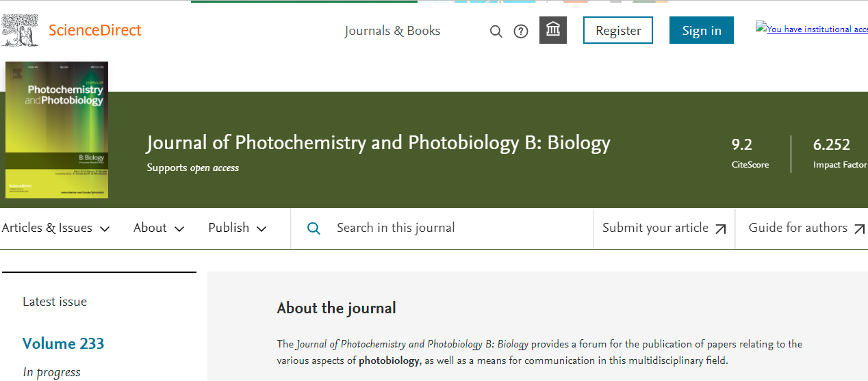Viewport: 868px width, 381px height.
Task: Click the institution building icon
Action: click(x=553, y=30)
